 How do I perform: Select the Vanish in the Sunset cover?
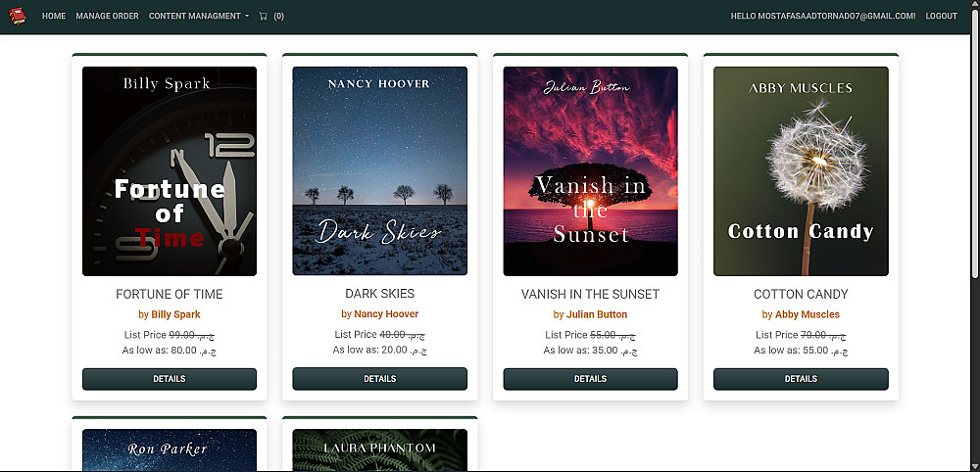pyautogui.click(x=591, y=171)
